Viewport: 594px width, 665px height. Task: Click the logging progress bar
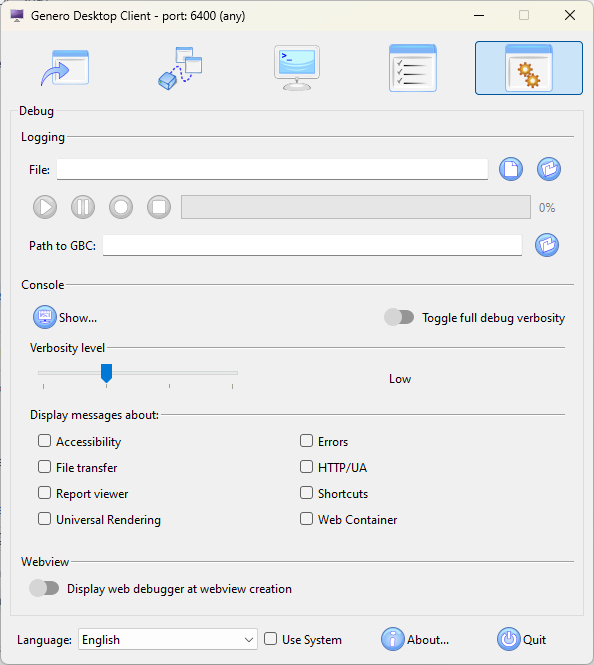point(356,207)
